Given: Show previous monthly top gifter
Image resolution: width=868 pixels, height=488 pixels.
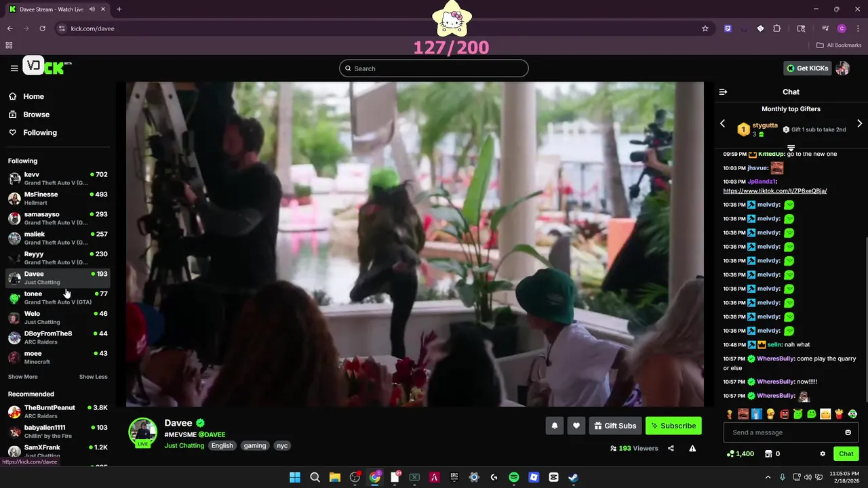Looking at the screenshot, I should point(722,123).
